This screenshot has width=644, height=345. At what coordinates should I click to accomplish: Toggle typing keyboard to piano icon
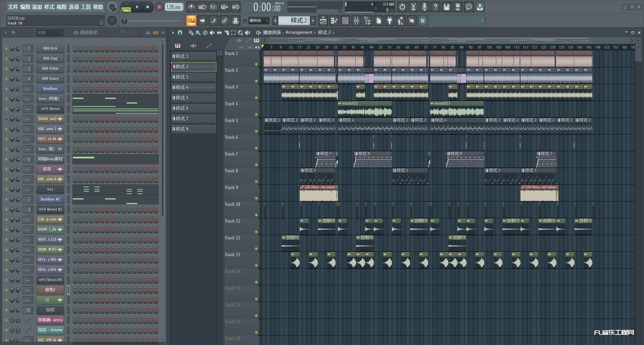[x=191, y=21]
